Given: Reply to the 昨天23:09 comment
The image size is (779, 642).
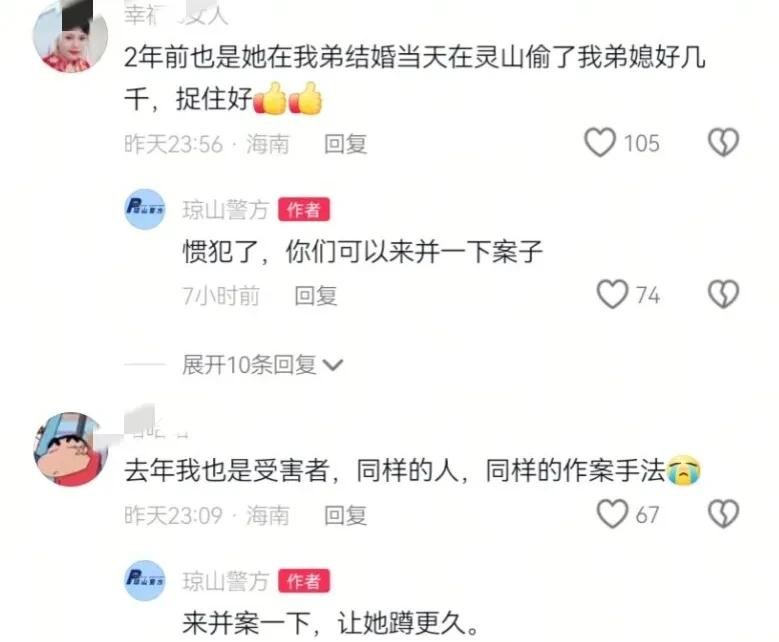Looking at the screenshot, I should [x=345, y=515].
